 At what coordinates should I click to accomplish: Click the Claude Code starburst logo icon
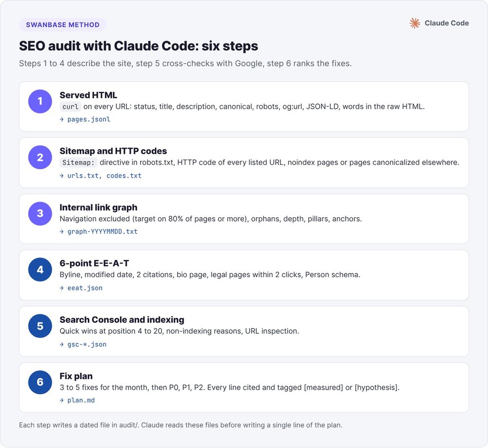(x=414, y=23)
